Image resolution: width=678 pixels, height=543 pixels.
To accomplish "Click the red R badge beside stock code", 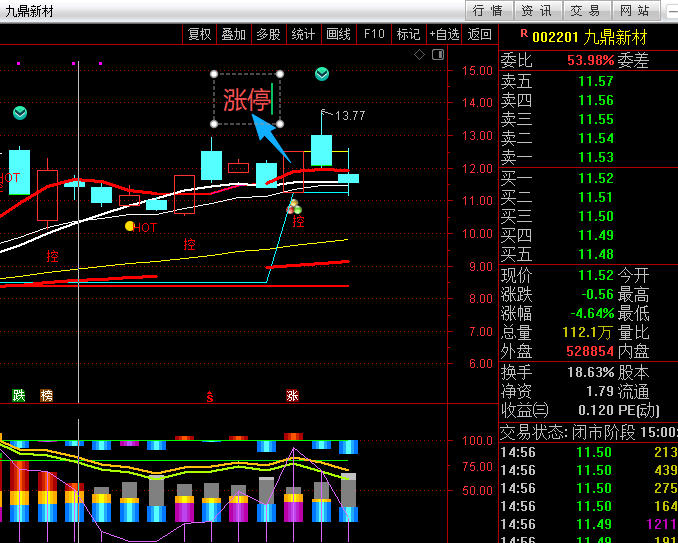I will pos(523,34).
